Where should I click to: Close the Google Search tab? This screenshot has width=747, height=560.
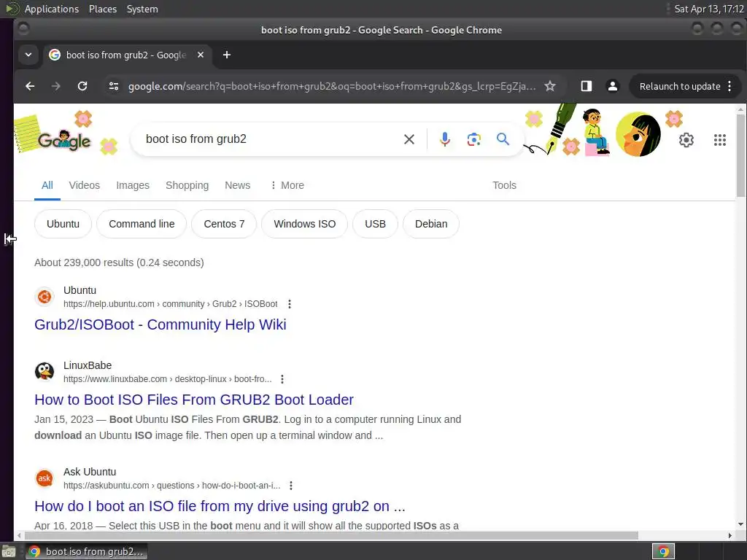[x=201, y=55]
